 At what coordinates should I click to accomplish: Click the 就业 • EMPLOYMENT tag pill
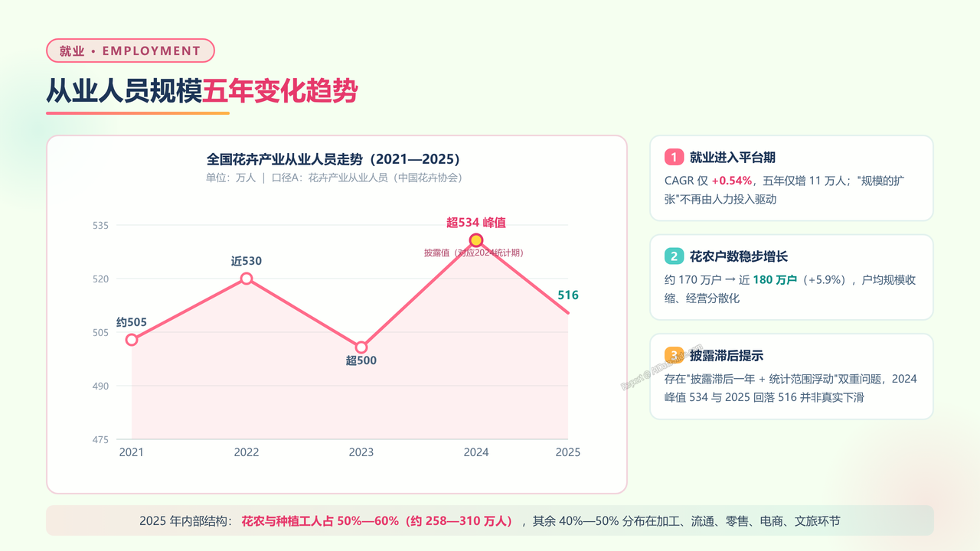point(130,51)
